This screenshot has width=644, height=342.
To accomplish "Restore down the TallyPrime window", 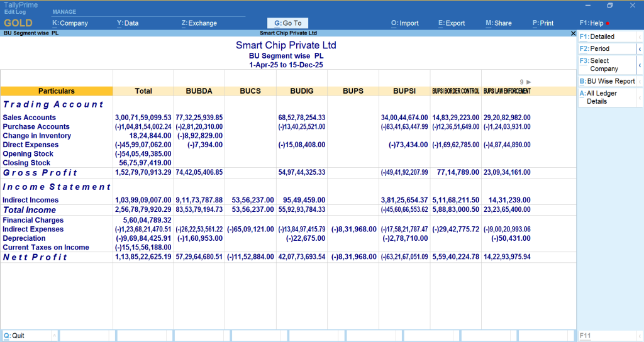I will [x=609, y=6].
